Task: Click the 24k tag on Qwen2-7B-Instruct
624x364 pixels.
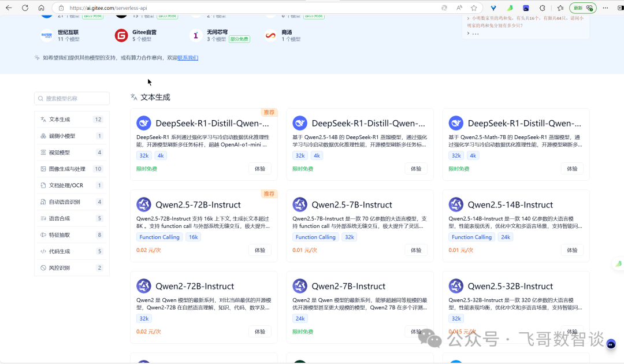Action: [300, 319]
